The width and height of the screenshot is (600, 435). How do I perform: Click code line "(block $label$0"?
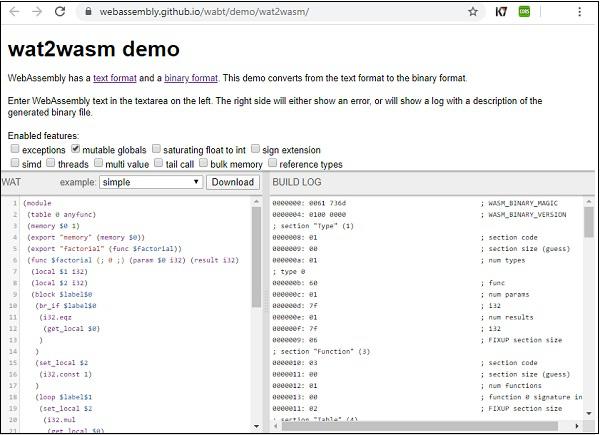pyautogui.click(x=62, y=295)
